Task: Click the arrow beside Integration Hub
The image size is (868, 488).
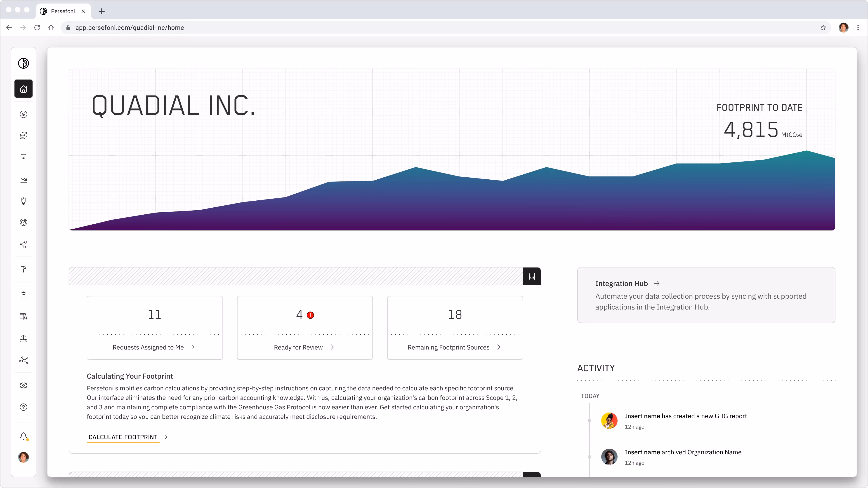Action: click(x=656, y=284)
